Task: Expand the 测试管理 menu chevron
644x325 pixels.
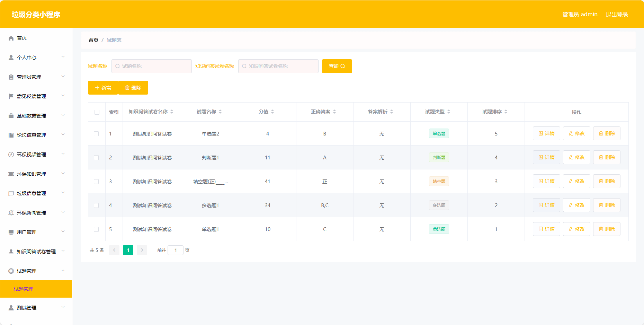Action: (x=63, y=307)
